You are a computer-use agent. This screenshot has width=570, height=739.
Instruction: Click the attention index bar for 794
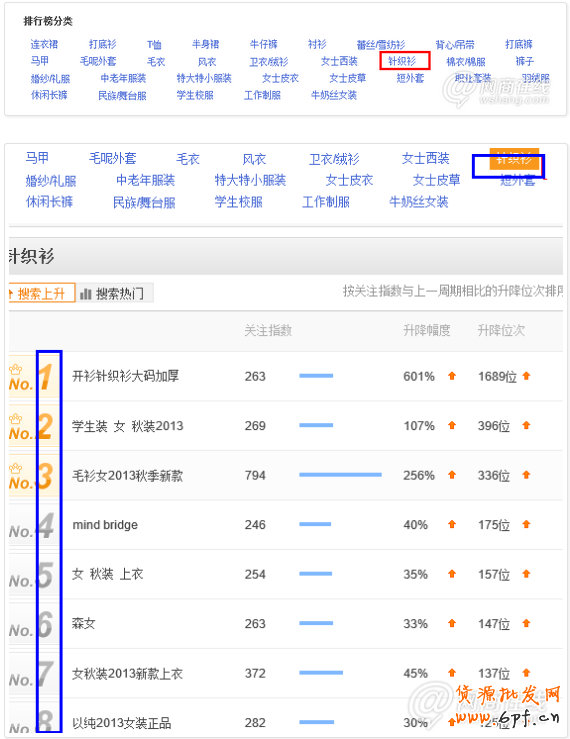340,475
